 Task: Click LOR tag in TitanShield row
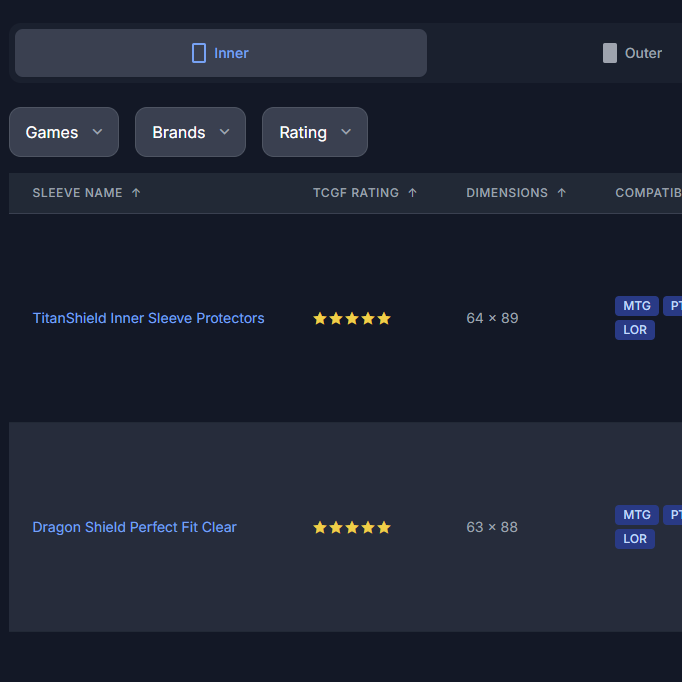point(634,330)
